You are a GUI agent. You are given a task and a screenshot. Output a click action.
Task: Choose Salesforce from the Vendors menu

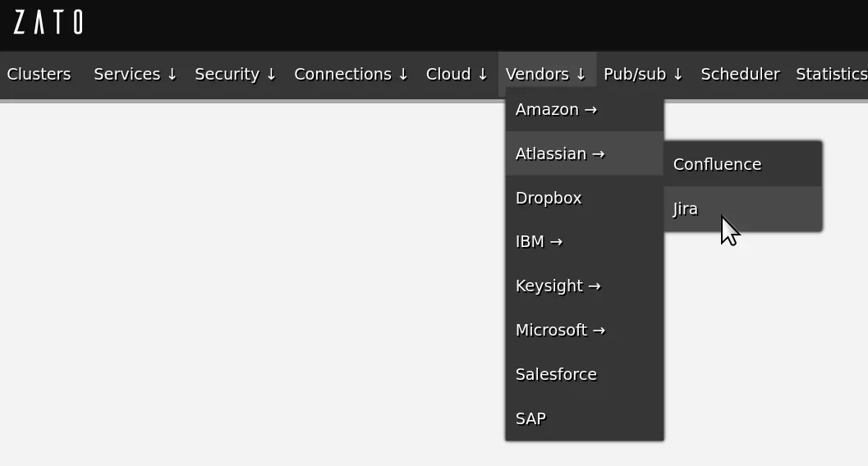556,375
